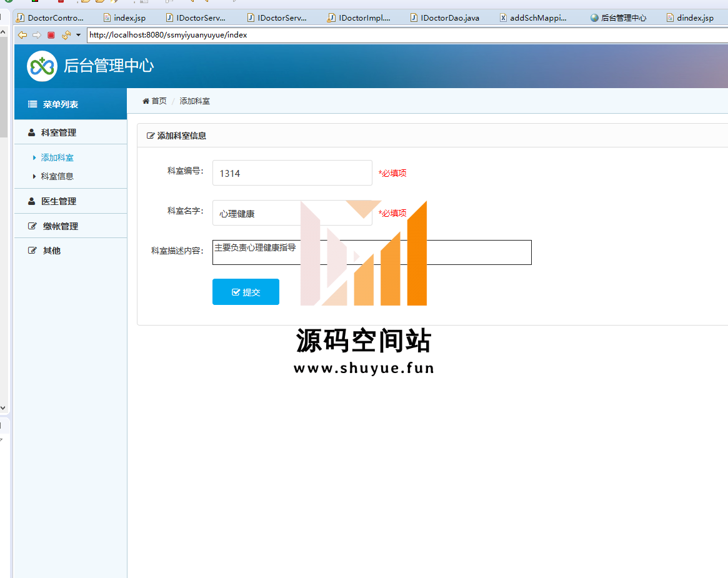The image size is (728, 578).
Task: Click the 添加科室 breadcrumb text
Action: click(194, 101)
